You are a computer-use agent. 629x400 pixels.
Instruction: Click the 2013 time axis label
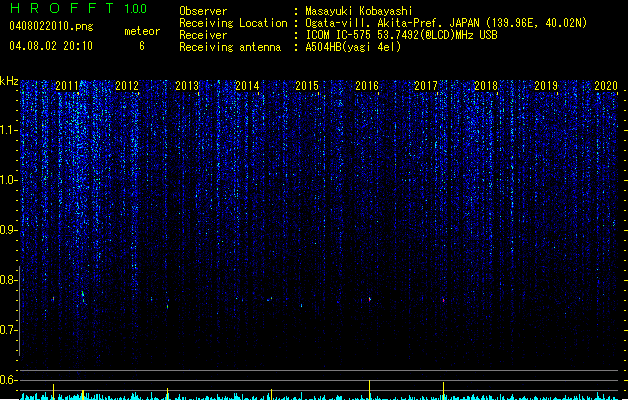(x=187, y=86)
